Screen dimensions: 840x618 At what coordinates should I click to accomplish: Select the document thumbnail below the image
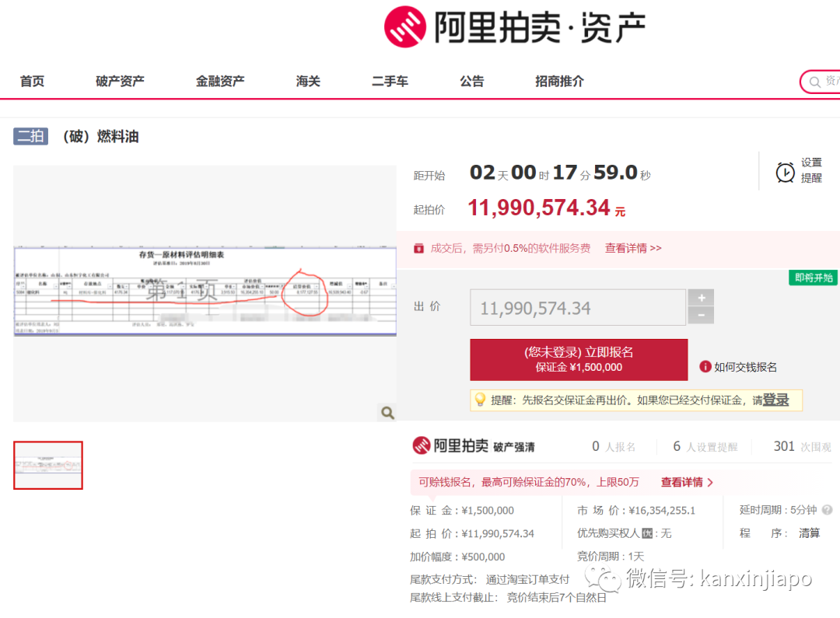point(48,466)
